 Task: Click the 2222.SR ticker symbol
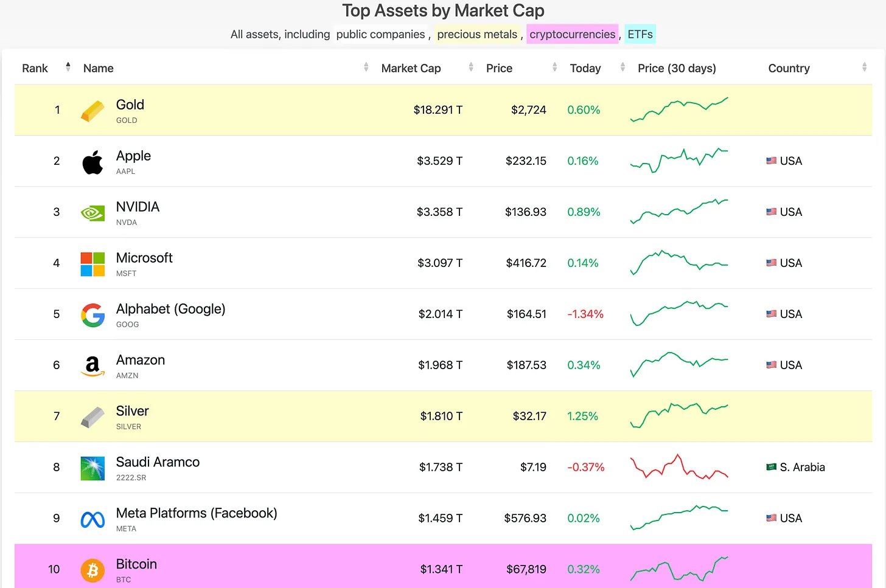(x=131, y=478)
